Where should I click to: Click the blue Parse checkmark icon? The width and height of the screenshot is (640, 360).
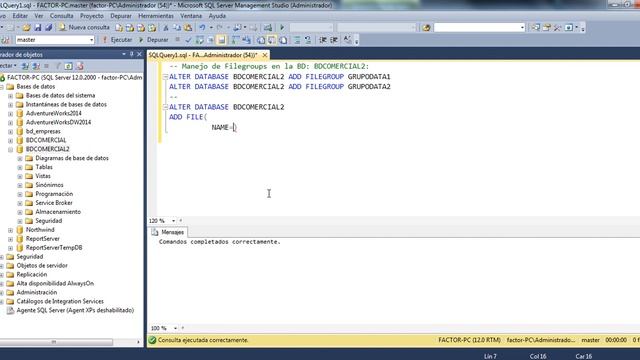pos(188,40)
